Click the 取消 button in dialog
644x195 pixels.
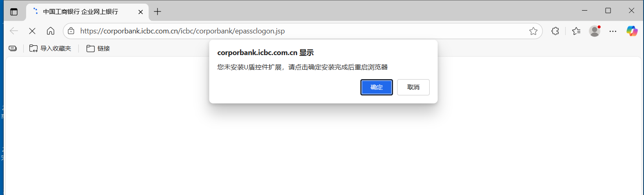point(413,87)
